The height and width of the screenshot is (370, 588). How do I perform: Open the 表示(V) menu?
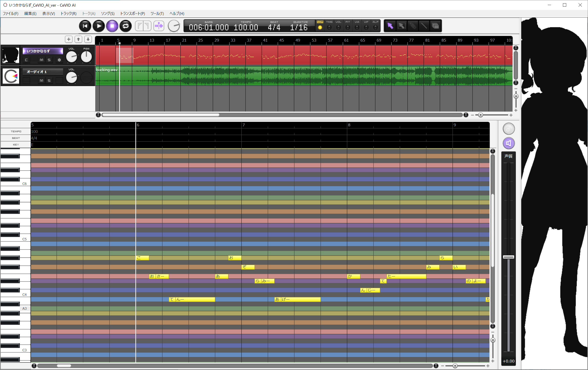(x=49, y=14)
